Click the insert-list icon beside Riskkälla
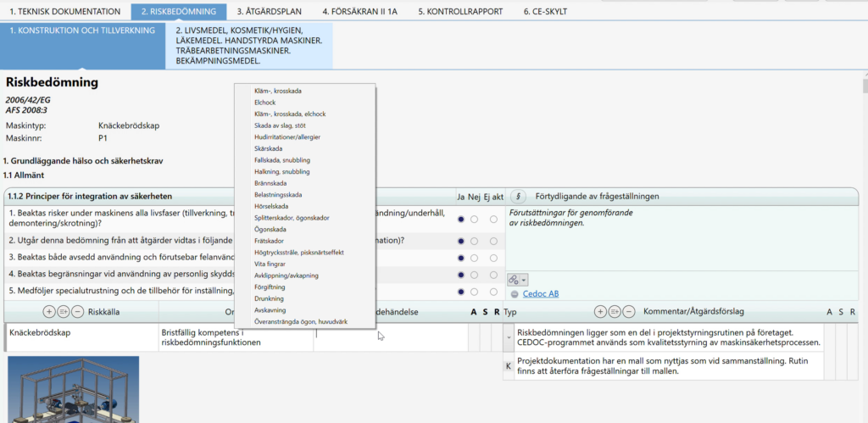868x423 pixels. tap(63, 312)
